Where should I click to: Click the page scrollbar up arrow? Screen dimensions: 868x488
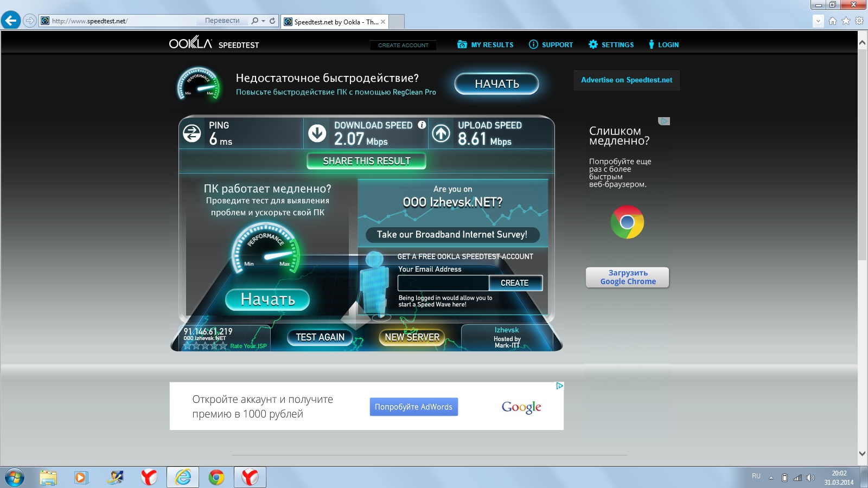click(x=862, y=42)
